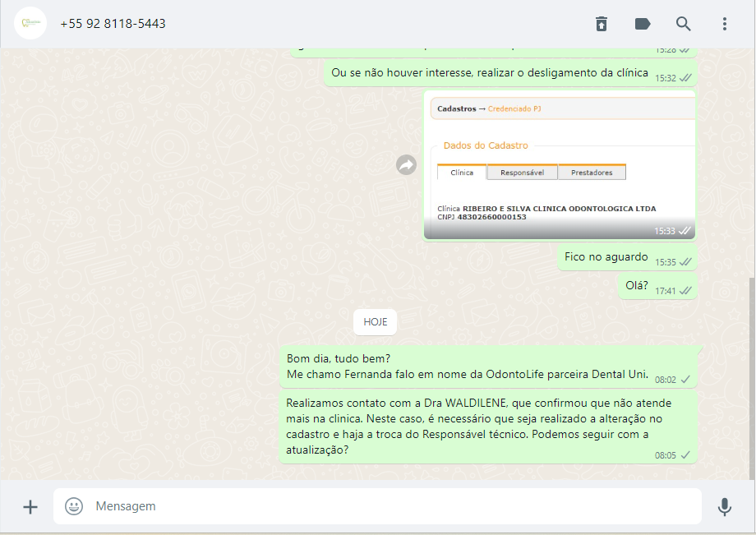756x535 pixels.
Task: Click the "Ou se não houver interesse" message
Action: [510, 73]
